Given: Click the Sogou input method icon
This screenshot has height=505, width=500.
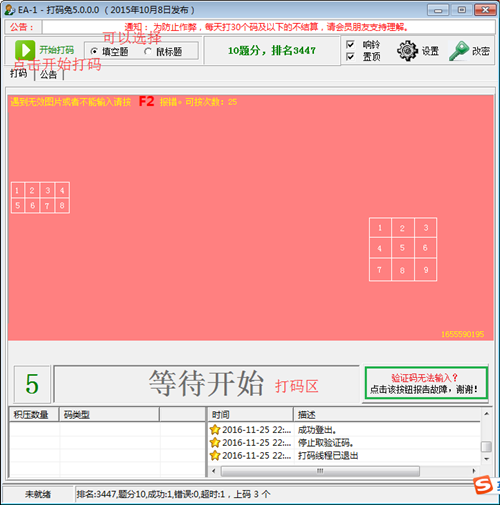Looking at the screenshot, I should (x=483, y=485).
